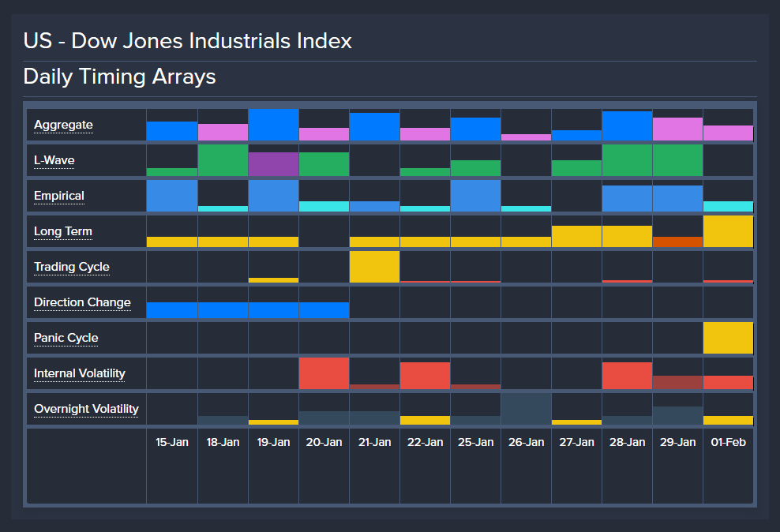Open the Aggregate row label link
This screenshot has height=532, width=780.
63,125
